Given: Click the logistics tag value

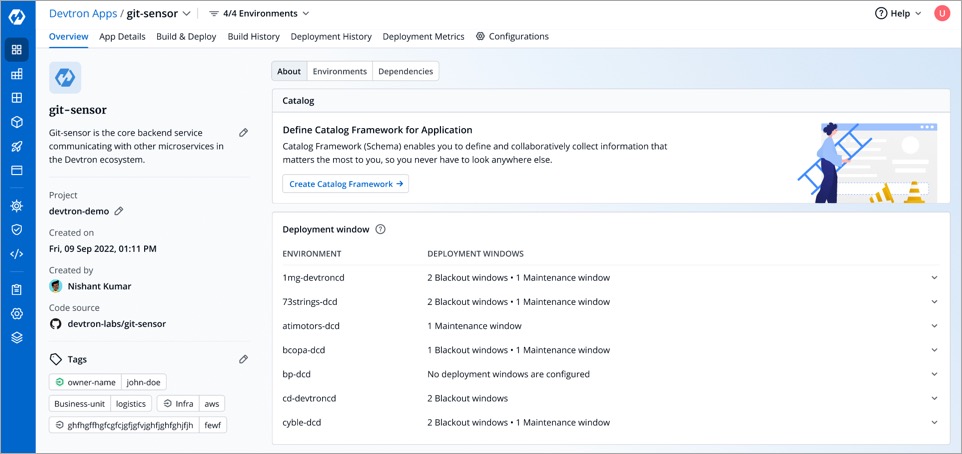Looking at the screenshot, I should pyautogui.click(x=131, y=404).
